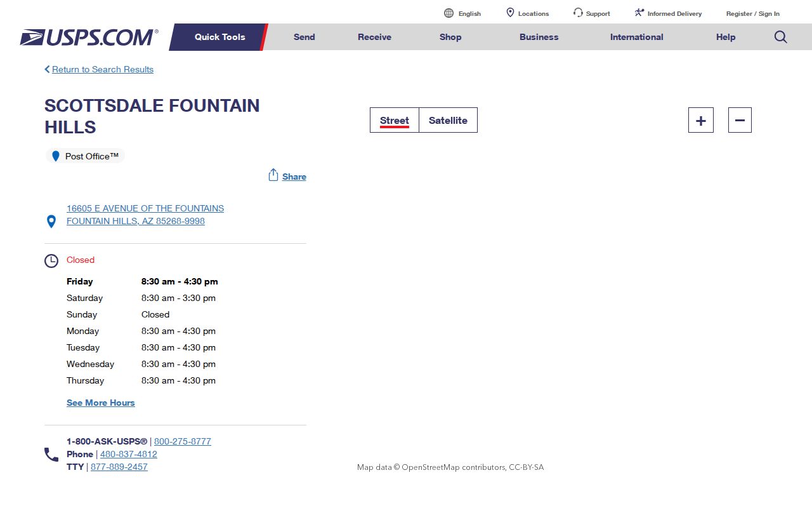Click the globe language icon
Screen dimensions: 812x508
pyautogui.click(x=449, y=13)
